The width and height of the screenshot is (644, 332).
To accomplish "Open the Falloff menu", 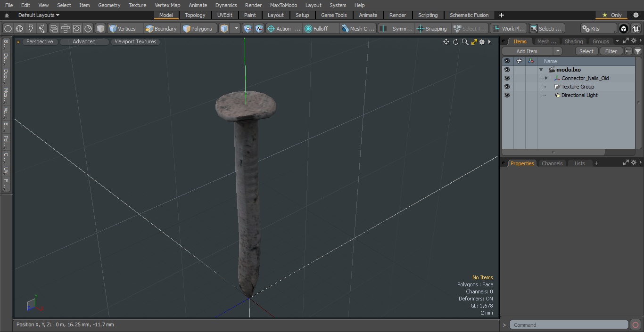I will pyautogui.click(x=321, y=29).
